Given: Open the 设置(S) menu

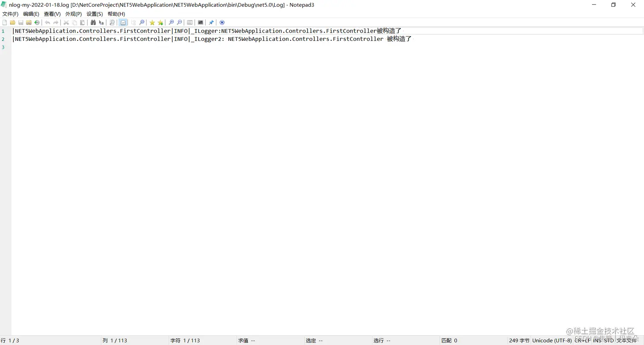Looking at the screenshot, I should (x=95, y=14).
